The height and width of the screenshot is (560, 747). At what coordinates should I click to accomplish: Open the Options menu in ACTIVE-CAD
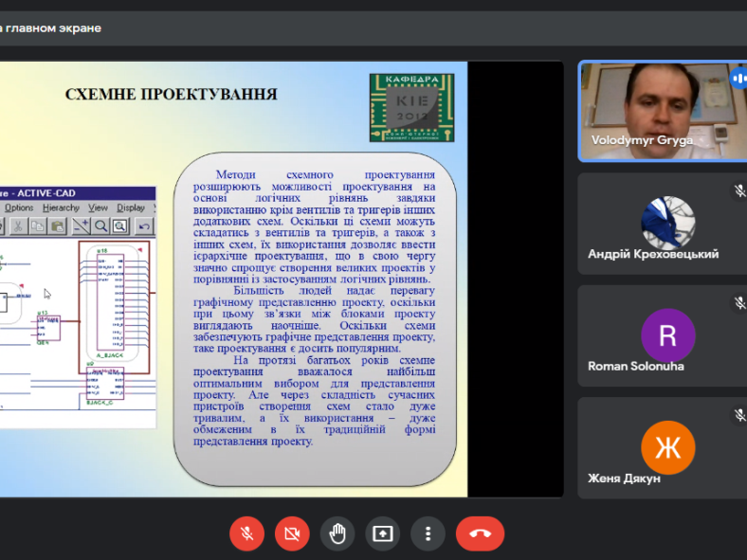click(19, 208)
